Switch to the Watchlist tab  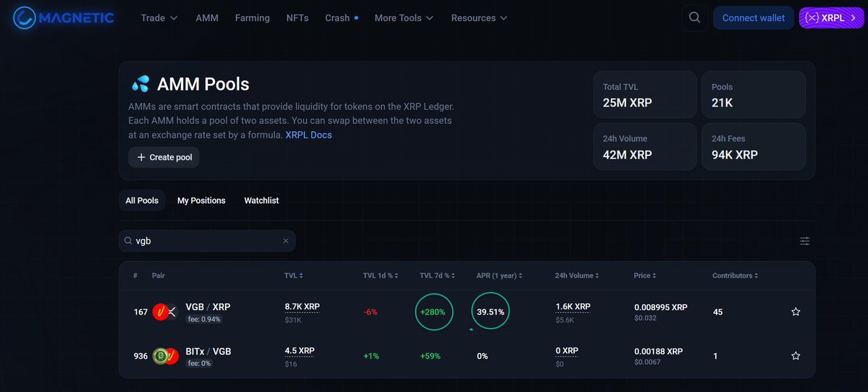[x=261, y=200]
